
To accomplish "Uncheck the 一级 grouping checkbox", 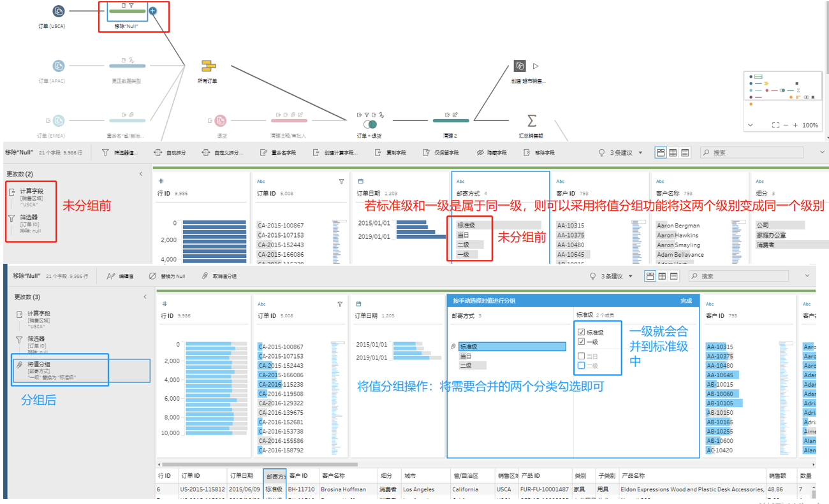I will coord(582,342).
